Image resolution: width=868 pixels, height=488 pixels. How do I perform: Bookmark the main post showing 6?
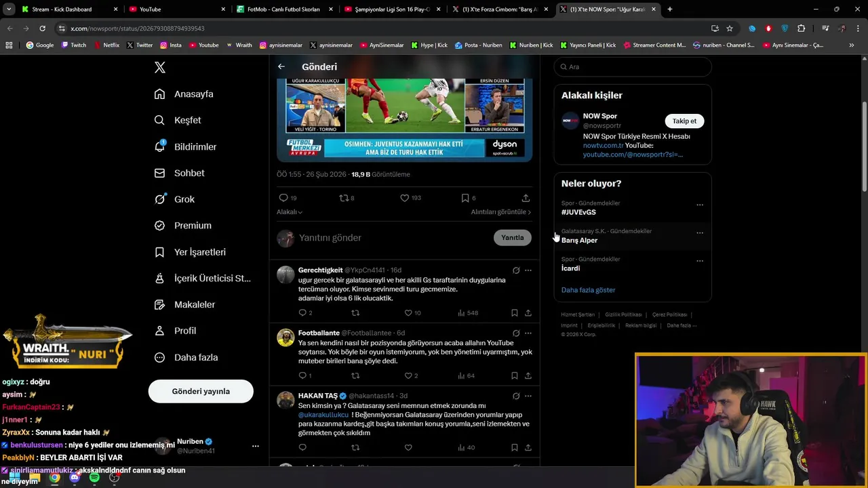465,198
